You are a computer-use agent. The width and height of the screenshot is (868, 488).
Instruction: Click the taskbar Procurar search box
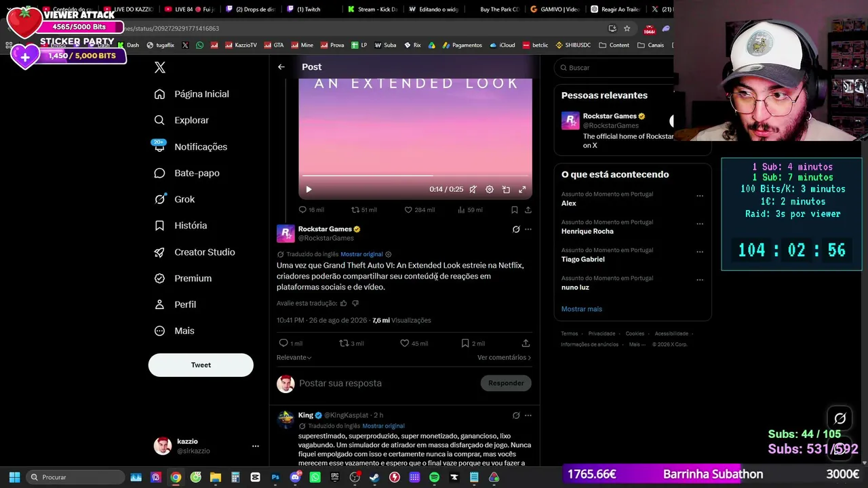tap(76, 477)
